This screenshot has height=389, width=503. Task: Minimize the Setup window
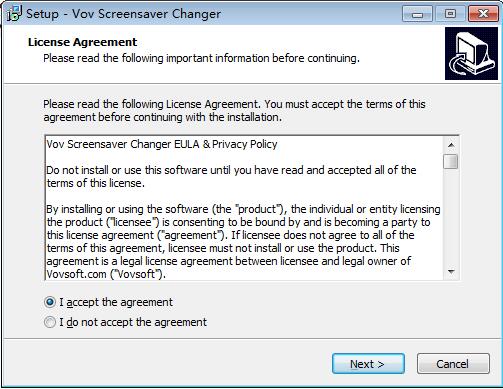[417, 14]
